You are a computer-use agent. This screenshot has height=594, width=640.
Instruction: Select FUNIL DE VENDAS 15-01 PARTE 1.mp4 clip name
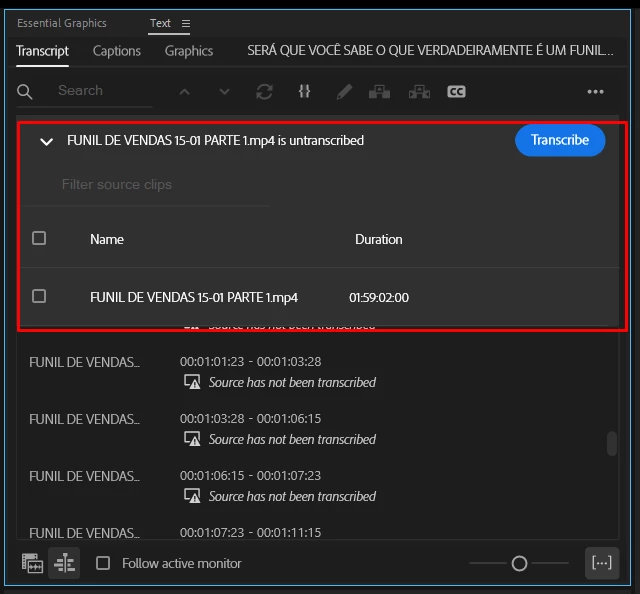click(x=194, y=298)
